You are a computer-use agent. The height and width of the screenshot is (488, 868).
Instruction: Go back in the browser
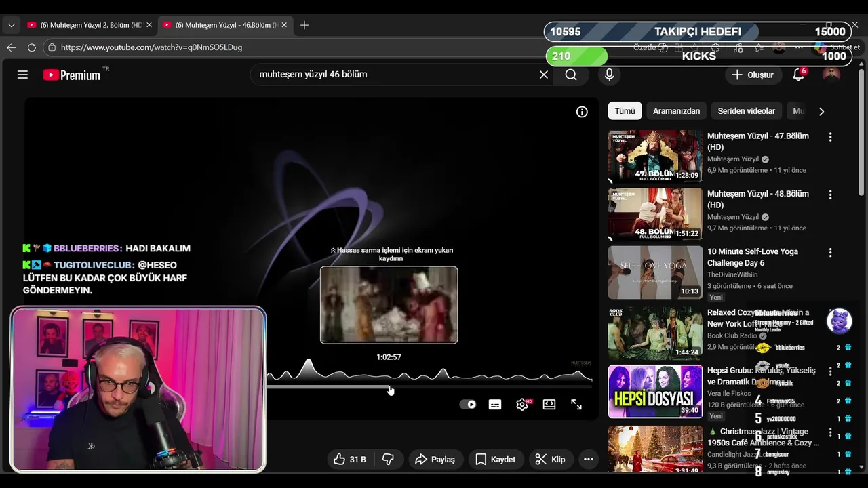[12, 47]
